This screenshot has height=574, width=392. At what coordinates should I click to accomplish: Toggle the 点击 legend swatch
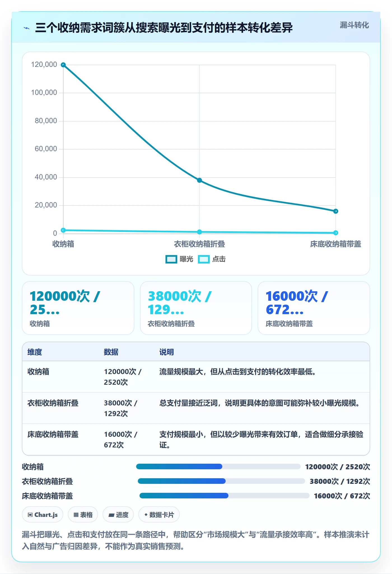204,259
